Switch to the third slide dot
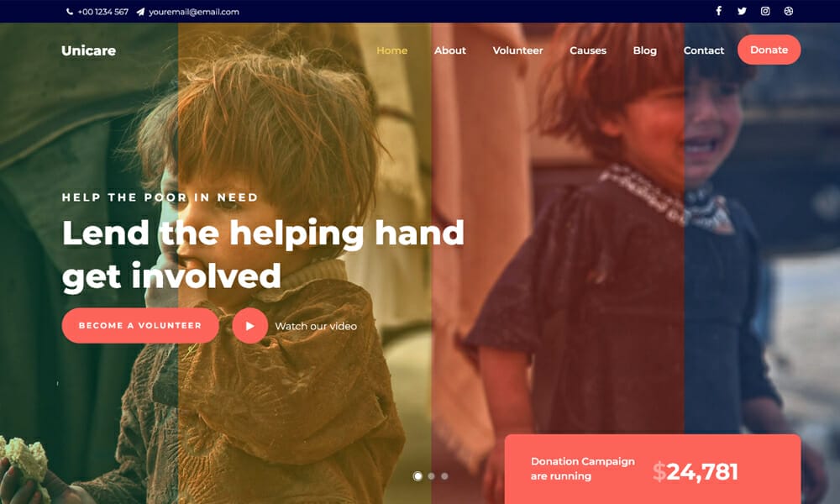The image size is (840, 504). point(444,475)
